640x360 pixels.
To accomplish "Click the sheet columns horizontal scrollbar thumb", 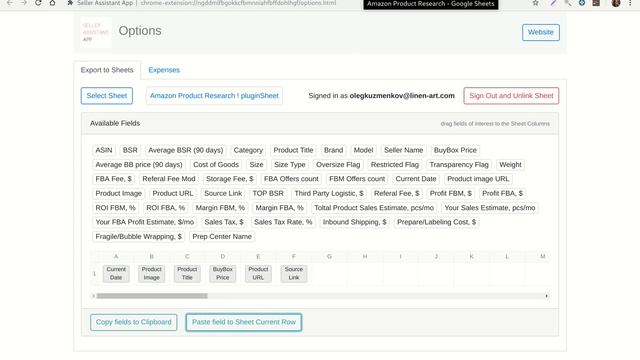I will [152, 296].
